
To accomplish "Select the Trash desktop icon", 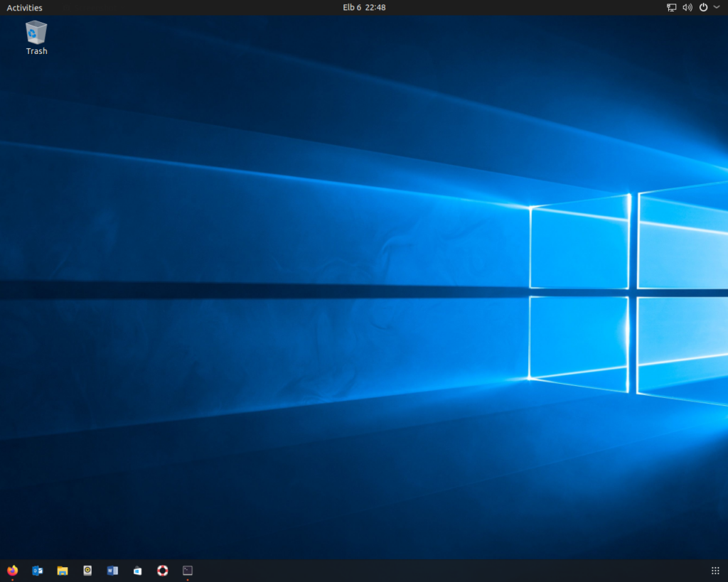I will (x=36, y=38).
